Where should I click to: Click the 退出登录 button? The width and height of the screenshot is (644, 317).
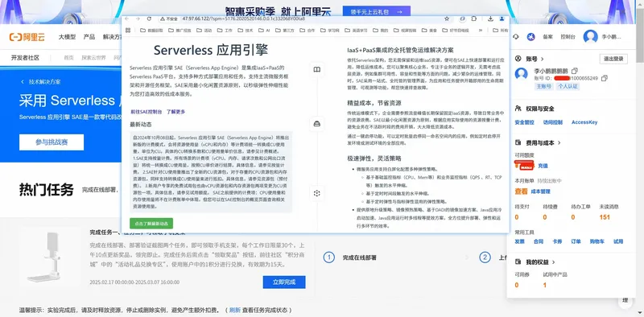[x=613, y=59]
